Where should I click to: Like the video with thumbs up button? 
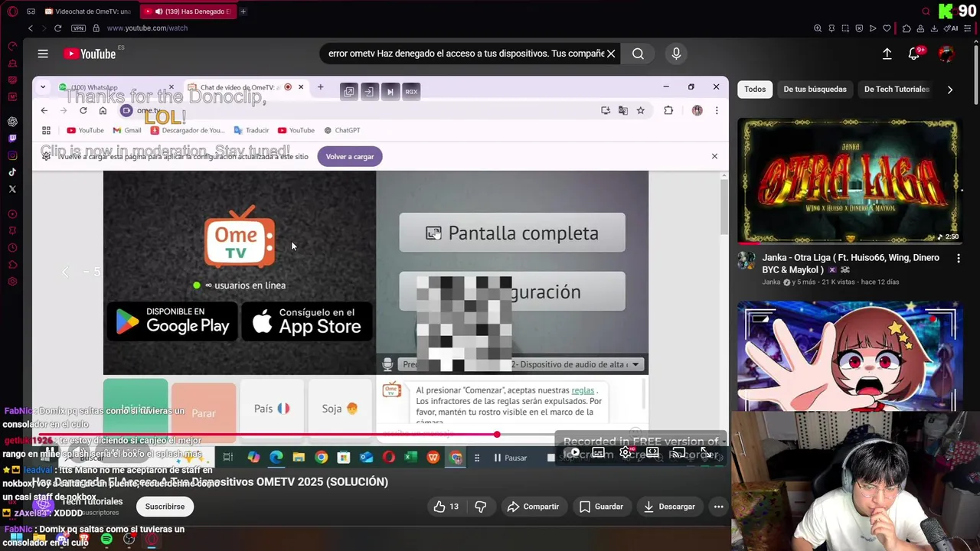(x=446, y=507)
